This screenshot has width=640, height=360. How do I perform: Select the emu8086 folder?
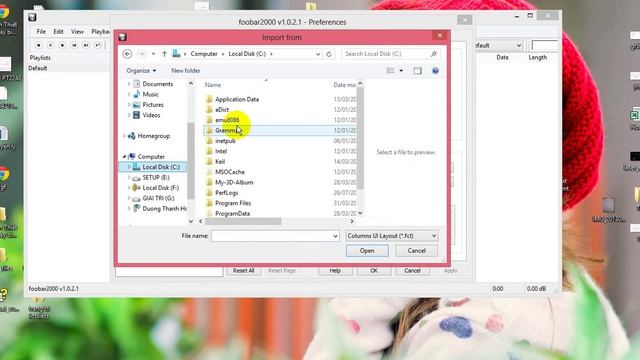(227, 120)
